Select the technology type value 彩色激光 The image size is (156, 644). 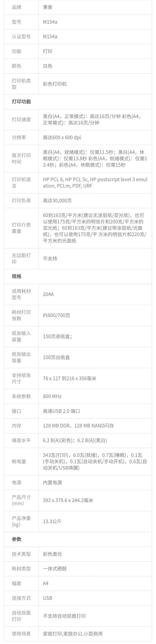coord(52,554)
